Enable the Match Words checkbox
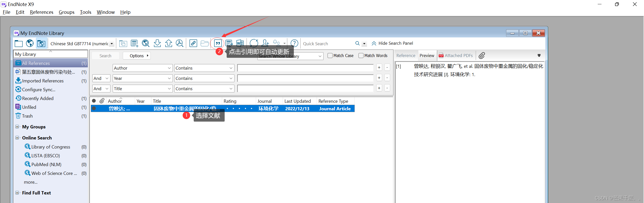The height and width of the screenshot is (203, 644). (361, 56)
